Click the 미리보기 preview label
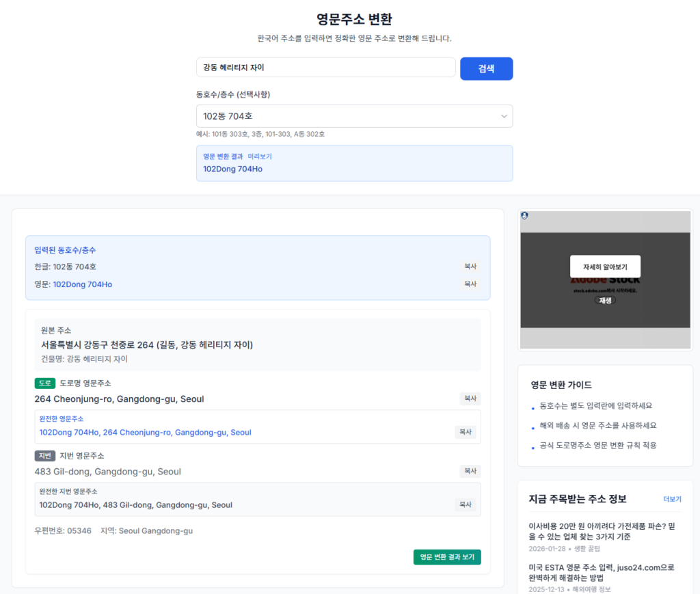 [260, 157]
